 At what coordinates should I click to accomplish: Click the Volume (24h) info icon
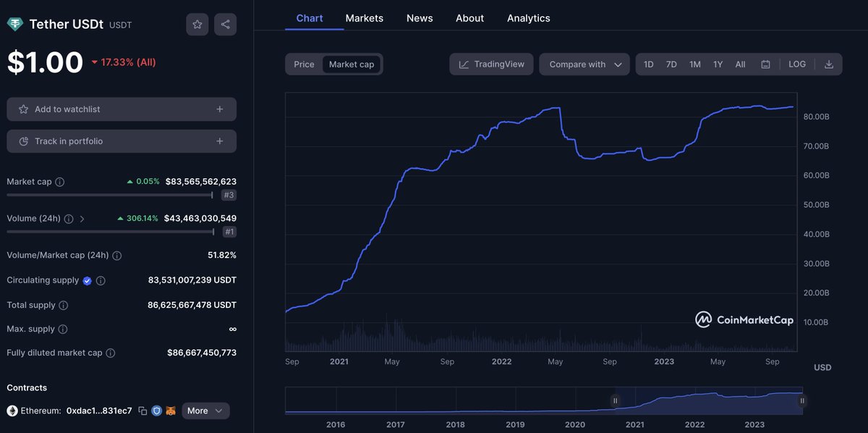(69, 219)
